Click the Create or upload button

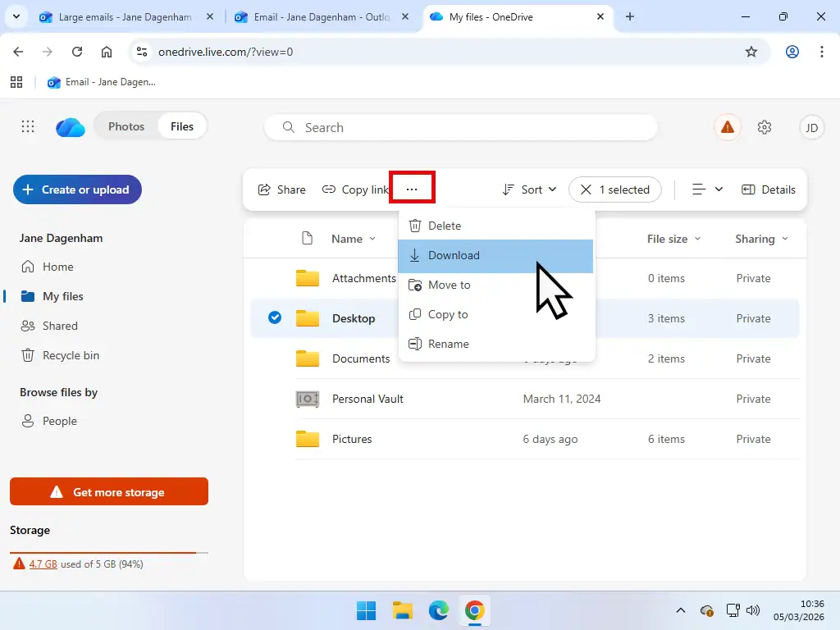(77, 189)
